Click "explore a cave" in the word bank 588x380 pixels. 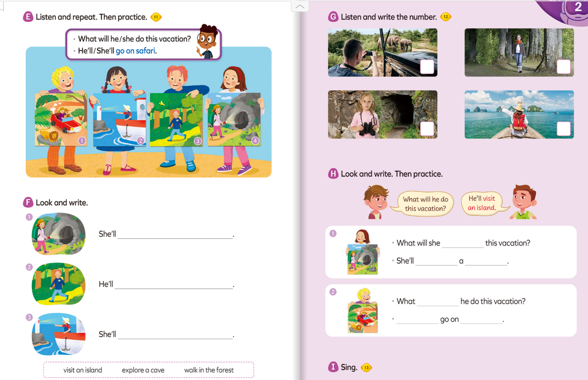[143, 370]
